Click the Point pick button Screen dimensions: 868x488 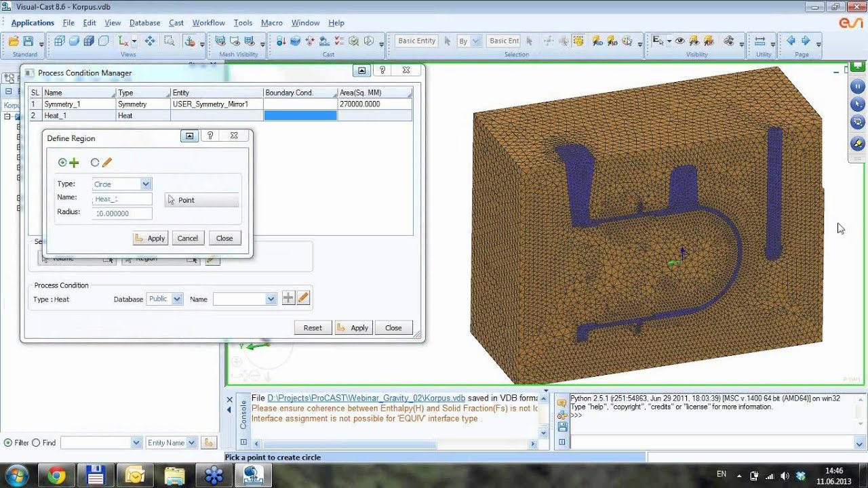(201, 200)
